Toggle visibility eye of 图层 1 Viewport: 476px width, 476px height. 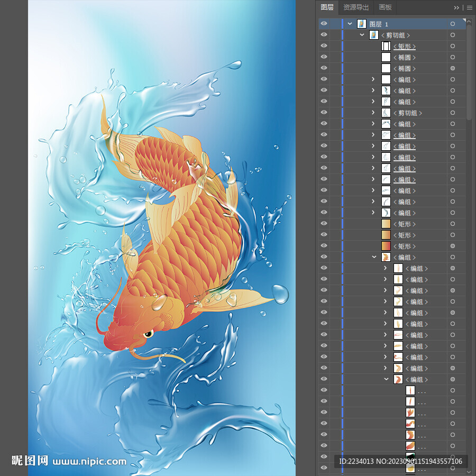[324, 24]
